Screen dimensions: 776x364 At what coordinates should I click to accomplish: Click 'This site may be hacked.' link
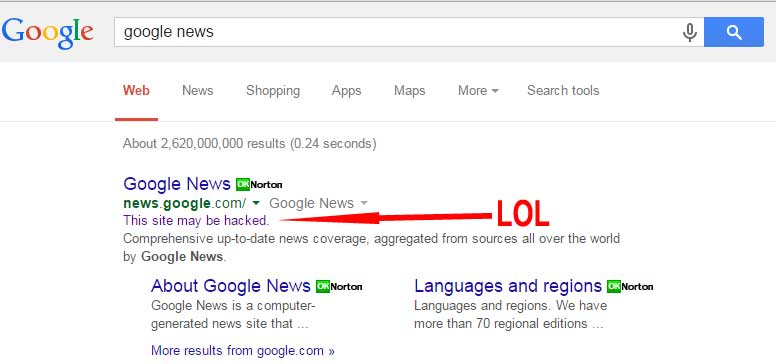tap(196, 220)
